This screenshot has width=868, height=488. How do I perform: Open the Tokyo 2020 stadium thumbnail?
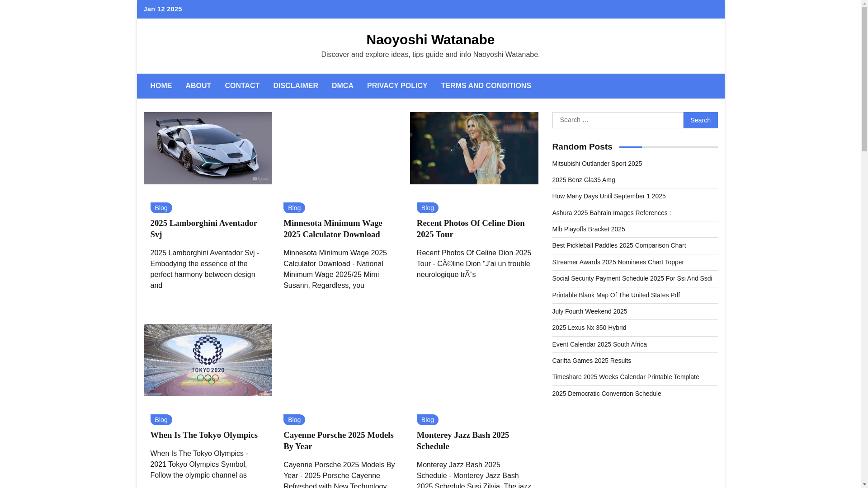[208, 360]
